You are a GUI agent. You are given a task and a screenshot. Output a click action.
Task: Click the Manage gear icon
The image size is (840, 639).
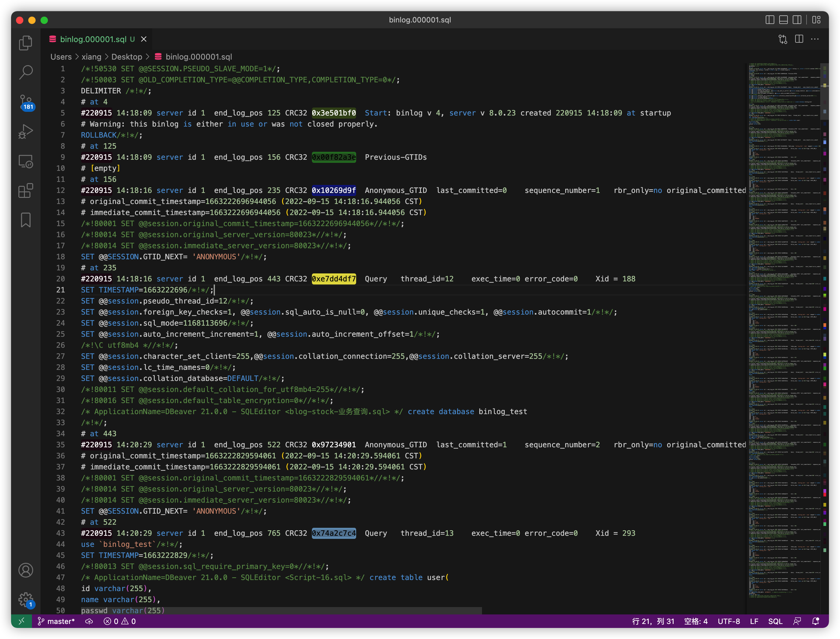(x=25, y=599)
